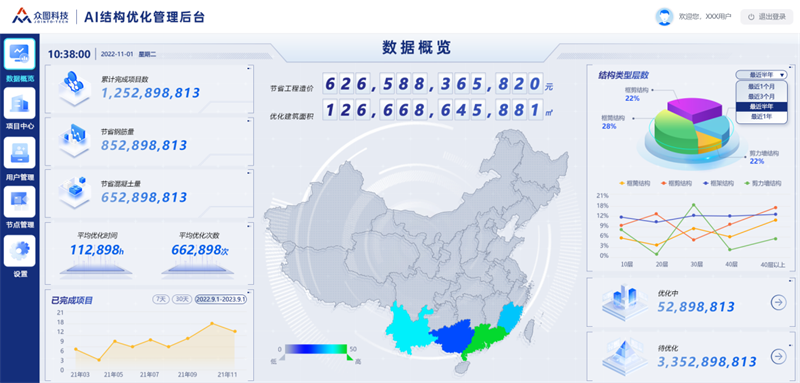Click the 2022-11-01 date text
Image resolution: width=800 pixels, height=383 pixels.
pyautogui.click(x=117, y=54)
